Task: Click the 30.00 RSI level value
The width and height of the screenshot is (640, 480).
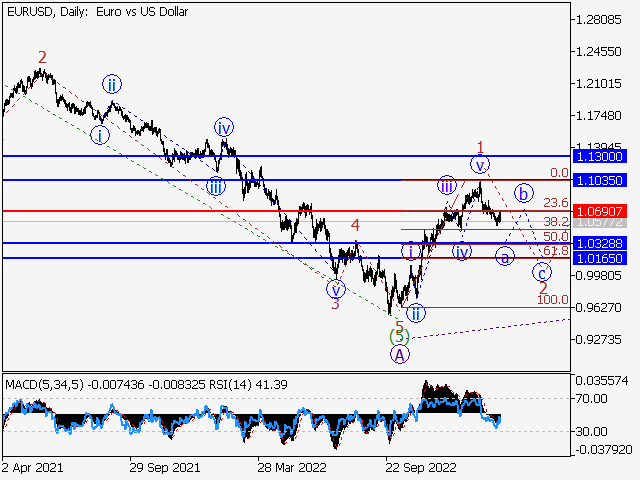Action: point(592,431)
